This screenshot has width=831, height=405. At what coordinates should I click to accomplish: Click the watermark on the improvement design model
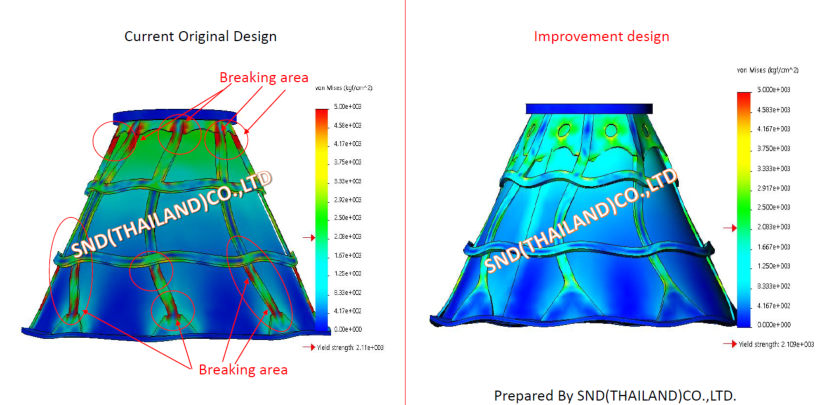tap(581, 221)
